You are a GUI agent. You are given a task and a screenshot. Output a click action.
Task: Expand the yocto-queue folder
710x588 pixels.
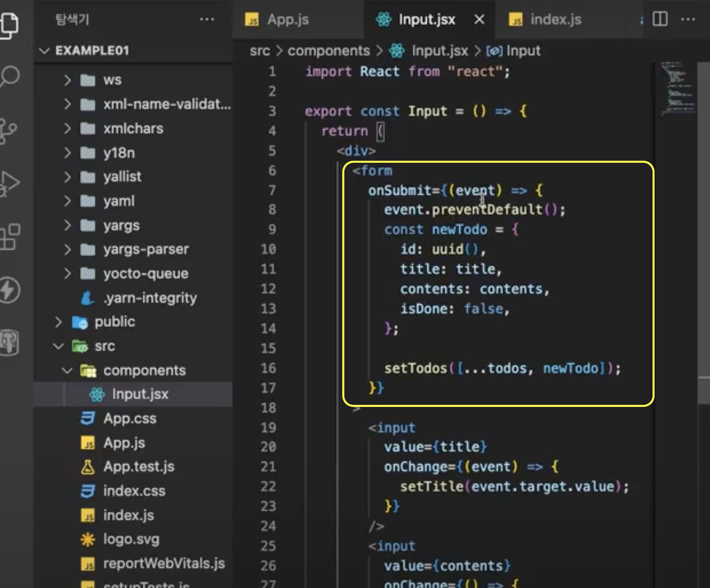(67, 274)
